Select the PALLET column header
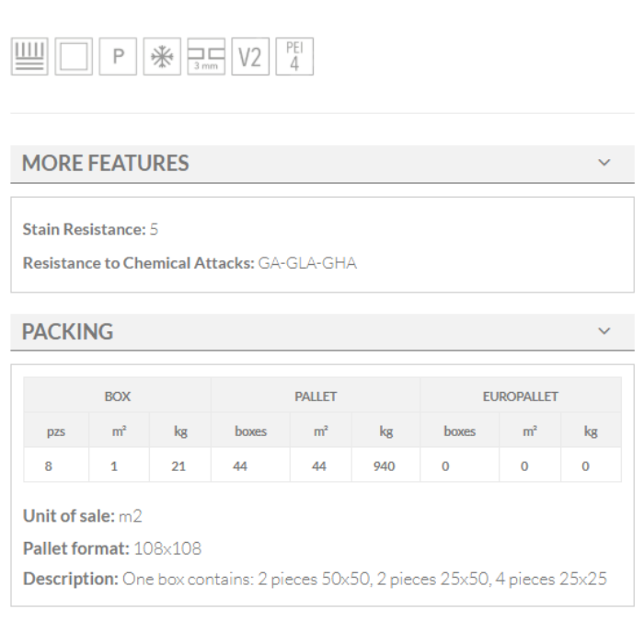Screen dimensions: 644x644 pos(316,397)
